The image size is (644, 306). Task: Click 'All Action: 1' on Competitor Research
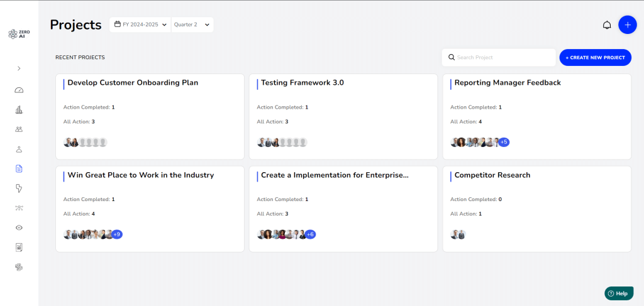[466, 214]
